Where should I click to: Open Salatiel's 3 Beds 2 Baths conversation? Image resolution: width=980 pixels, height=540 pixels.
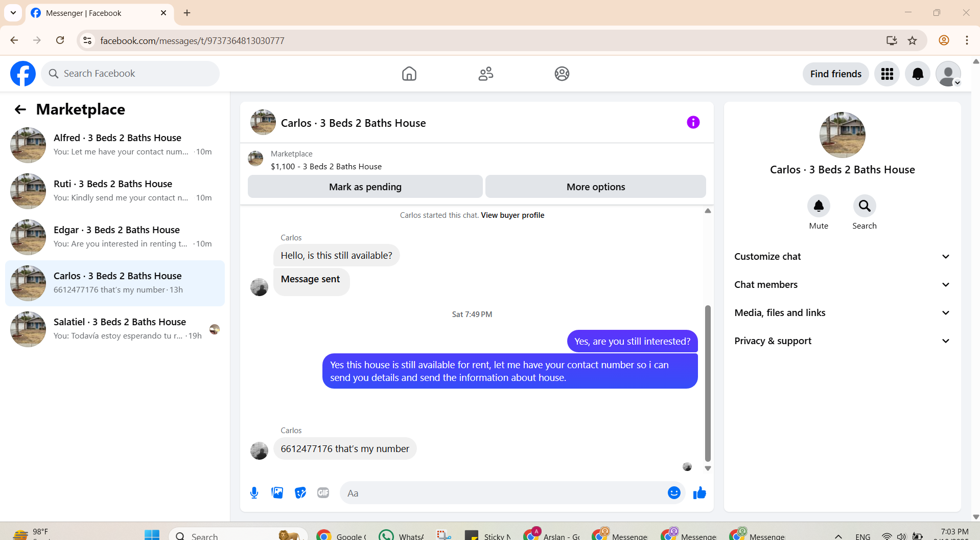[x=115, y=329]
